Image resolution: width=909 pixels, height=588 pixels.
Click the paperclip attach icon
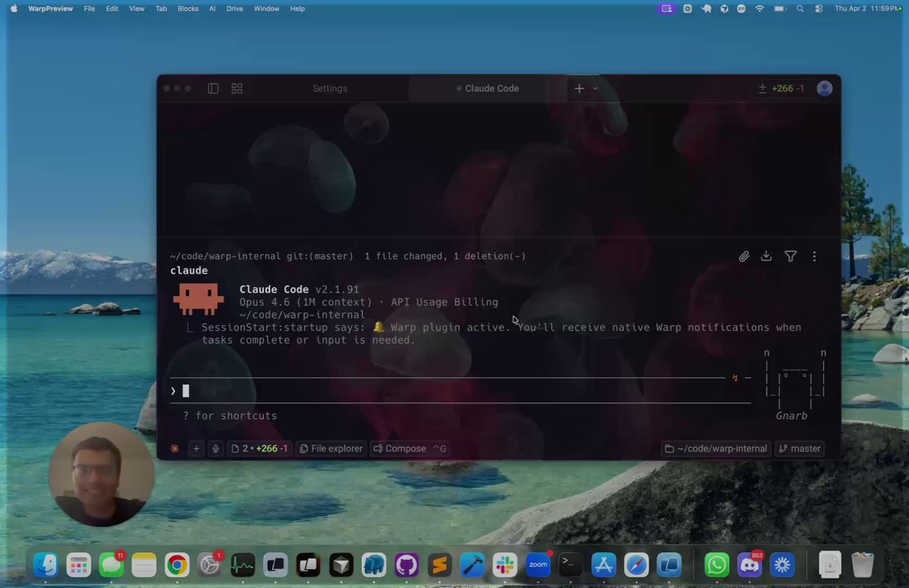tap(743, 256)
